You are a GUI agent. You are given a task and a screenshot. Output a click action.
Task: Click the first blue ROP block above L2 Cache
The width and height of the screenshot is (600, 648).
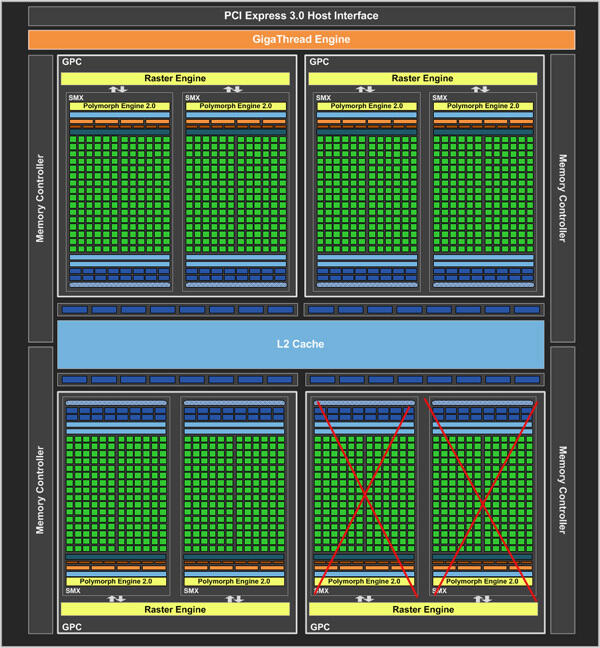tap(75, 310)
